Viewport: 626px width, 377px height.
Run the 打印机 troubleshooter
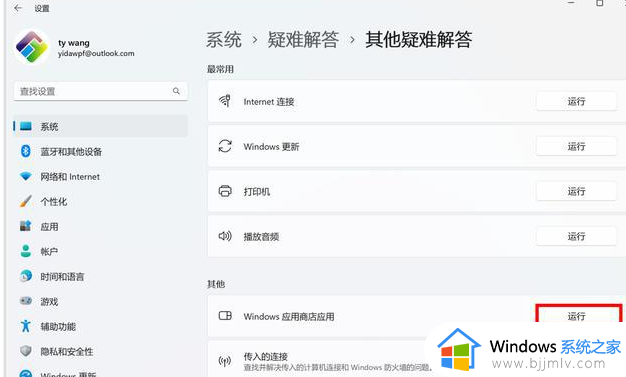[576, 191]
